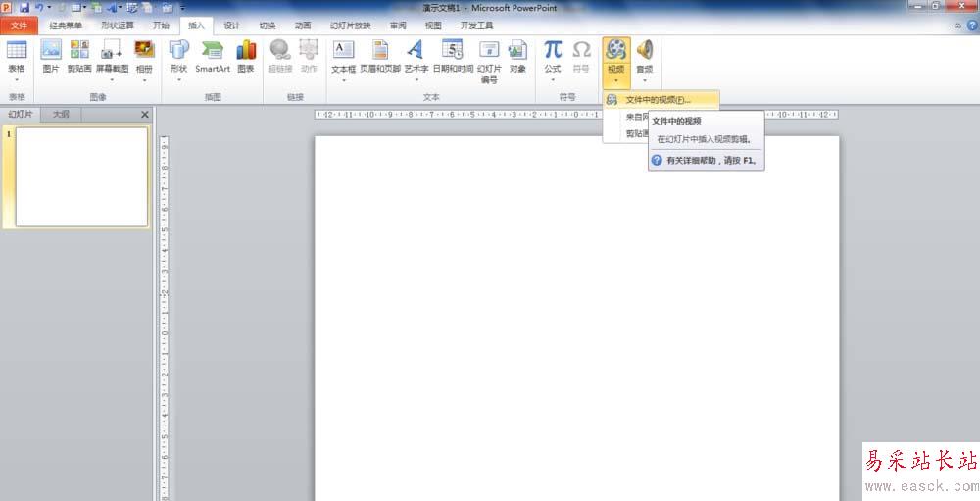Switch to the 开发工具 developer tab

[477, 25]
